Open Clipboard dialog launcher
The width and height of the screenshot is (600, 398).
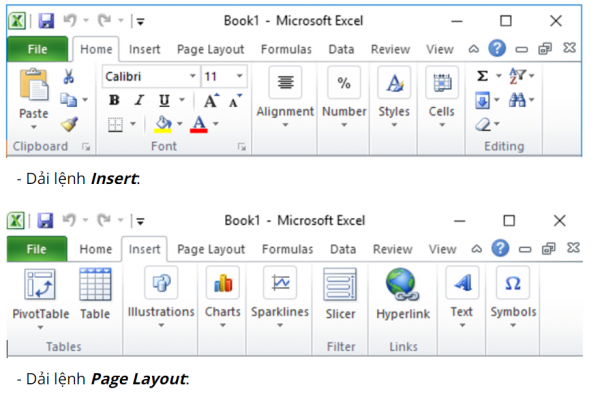(86, 147)
